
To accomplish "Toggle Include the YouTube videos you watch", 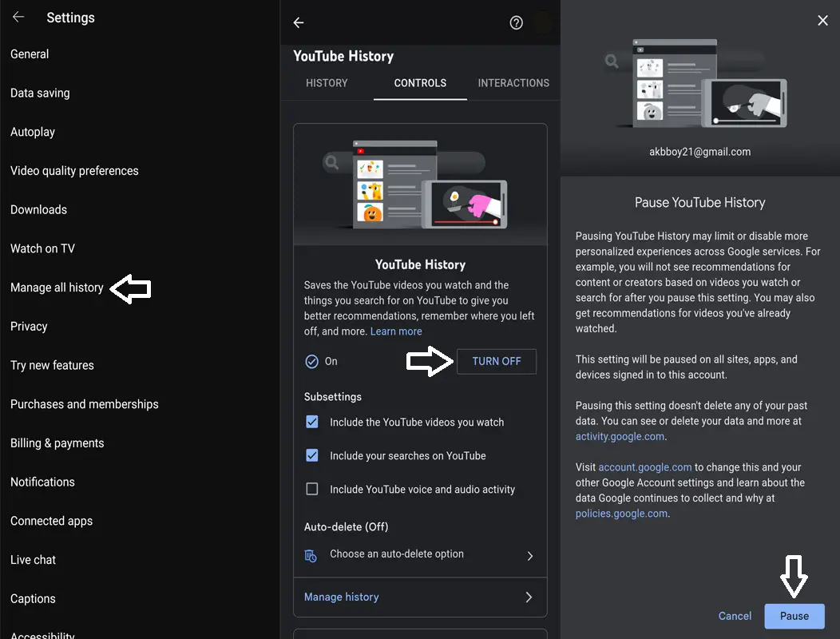I will click(x=311, y=422).
